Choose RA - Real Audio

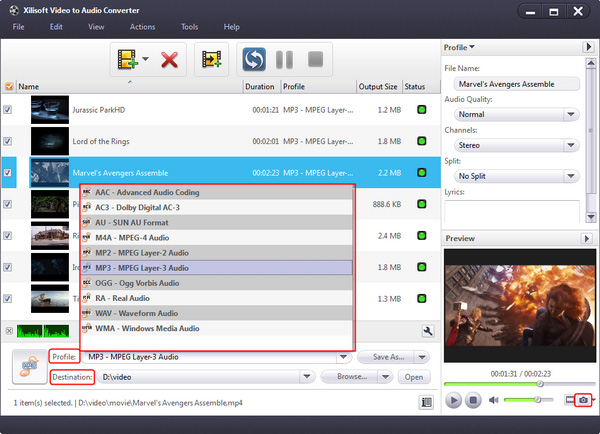217,298
